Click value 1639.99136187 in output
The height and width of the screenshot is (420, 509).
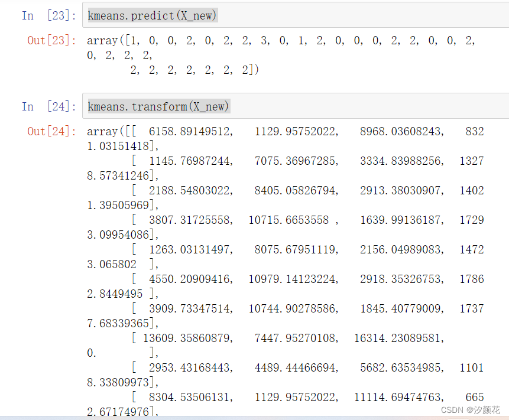tap(401, 220)
